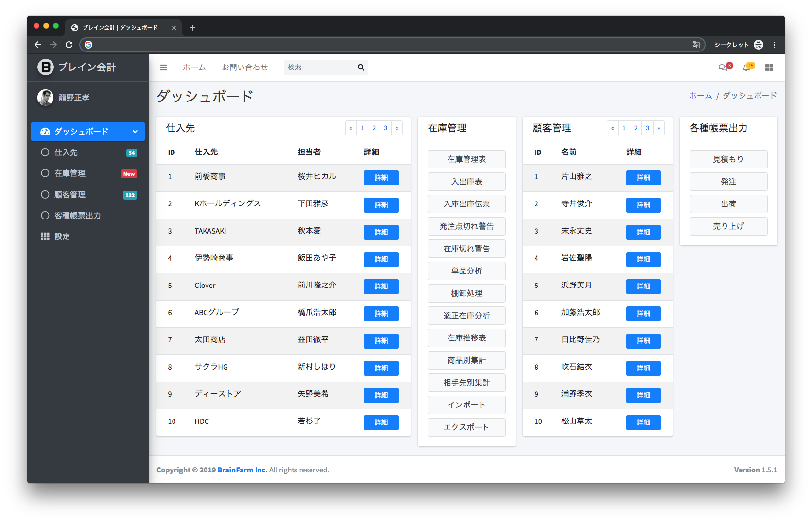The width and height of the screenshot is (812, 522).
Task: Click the 54 badge next to 仕入先
Action: pyautogui.click(x=132, y=153)
